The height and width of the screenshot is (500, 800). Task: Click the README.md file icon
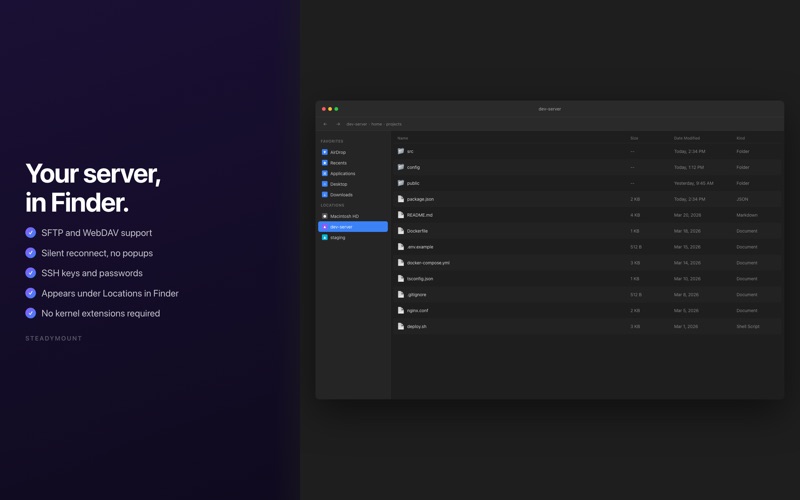[401, 215]
